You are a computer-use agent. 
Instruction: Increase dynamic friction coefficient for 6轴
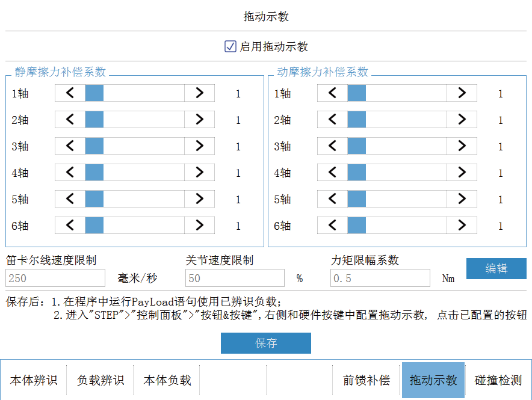click(462, 225)
